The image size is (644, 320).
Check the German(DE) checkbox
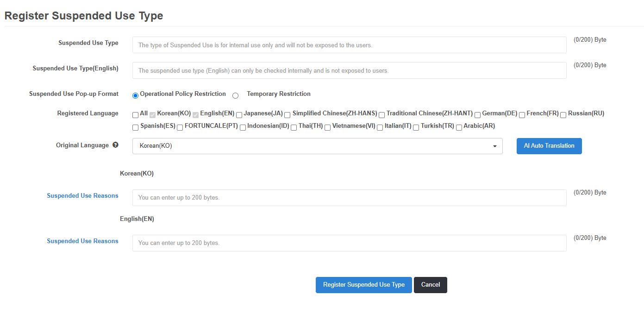[477, 115]
